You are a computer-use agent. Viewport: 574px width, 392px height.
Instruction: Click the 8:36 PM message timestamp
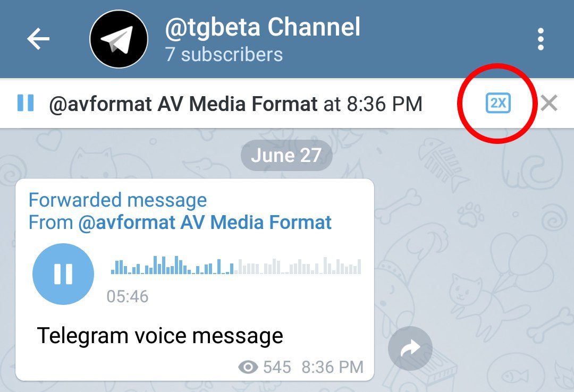tap(332, 367)
